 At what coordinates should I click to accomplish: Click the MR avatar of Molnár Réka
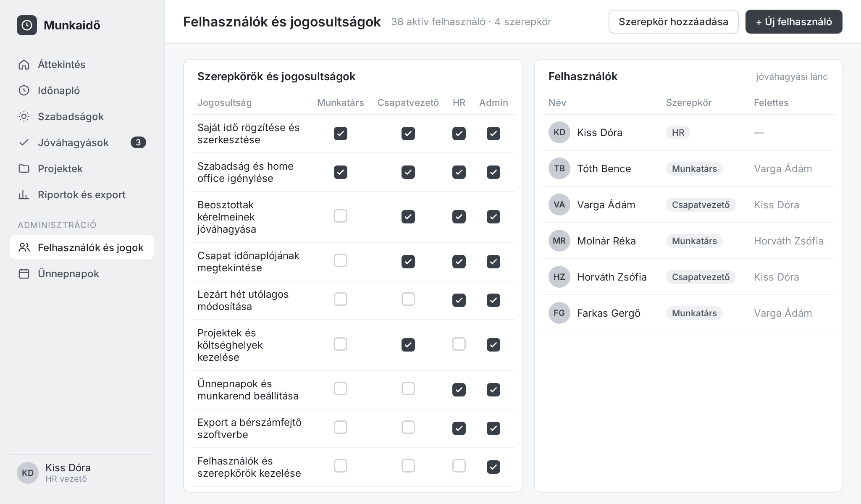(559, 241)
